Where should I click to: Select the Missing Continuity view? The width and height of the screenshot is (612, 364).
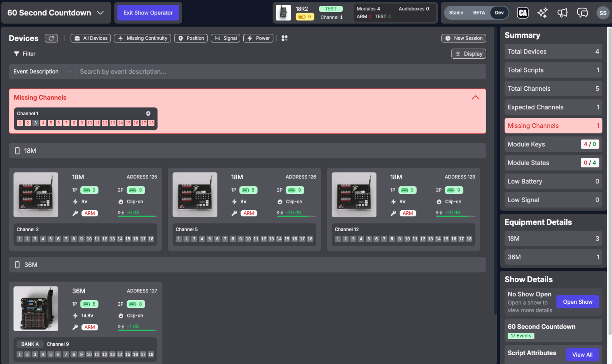point(142,38)
